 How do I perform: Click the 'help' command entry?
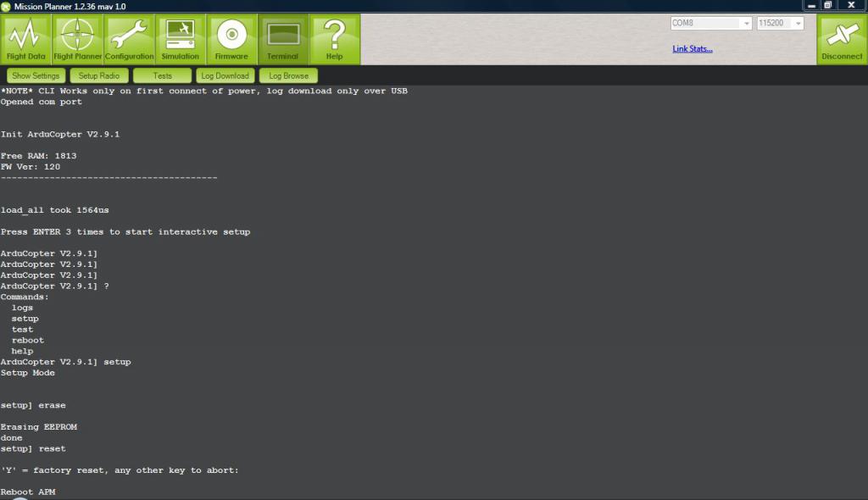(x=22, y=351)
